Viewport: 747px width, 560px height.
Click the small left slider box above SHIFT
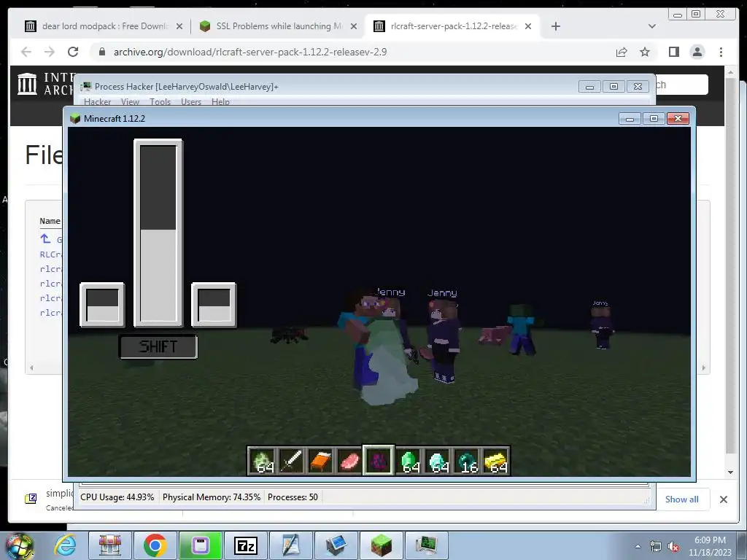[x=102, y=305]
